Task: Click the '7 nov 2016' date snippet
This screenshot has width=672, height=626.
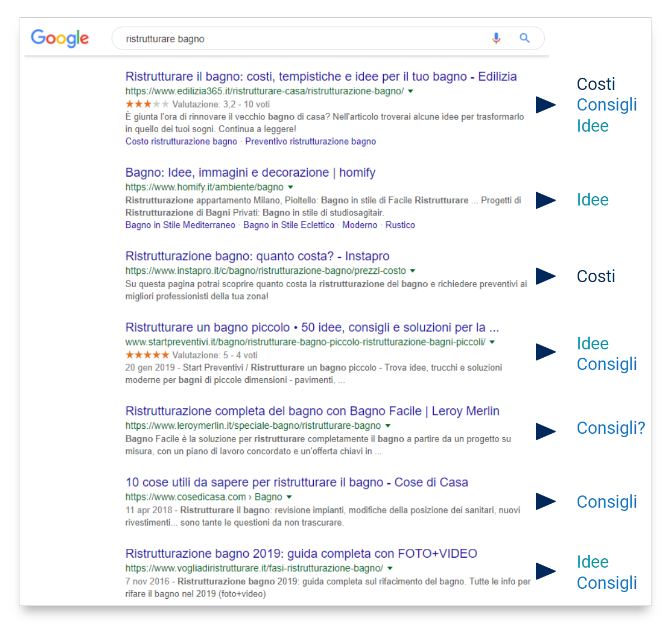Action: pos(147,582)
